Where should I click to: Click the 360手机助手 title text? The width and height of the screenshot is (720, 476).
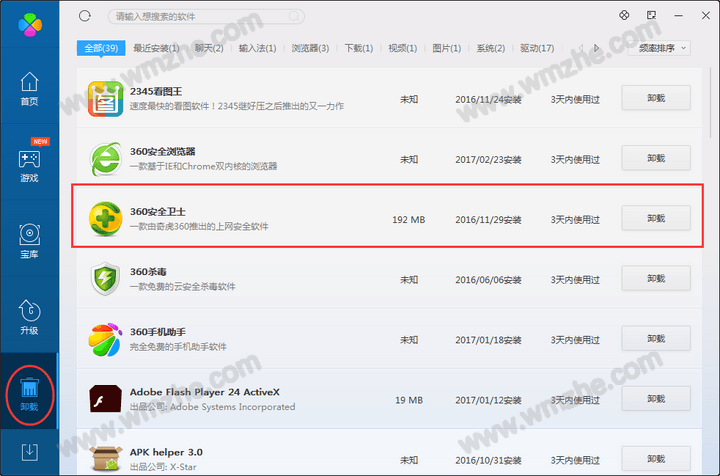click(x=158, y=332)
